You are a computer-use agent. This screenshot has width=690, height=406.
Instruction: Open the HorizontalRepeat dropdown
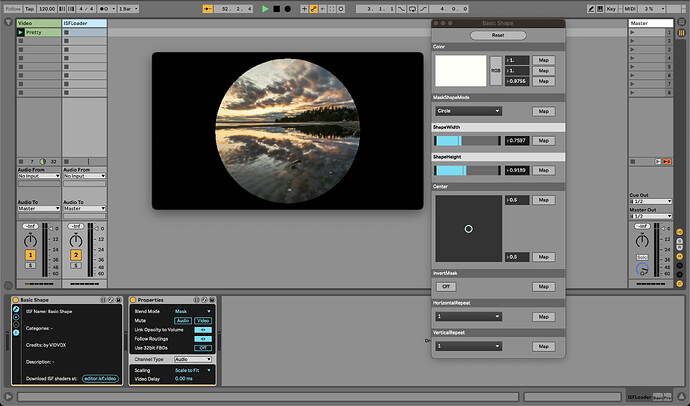coord(468,316)
